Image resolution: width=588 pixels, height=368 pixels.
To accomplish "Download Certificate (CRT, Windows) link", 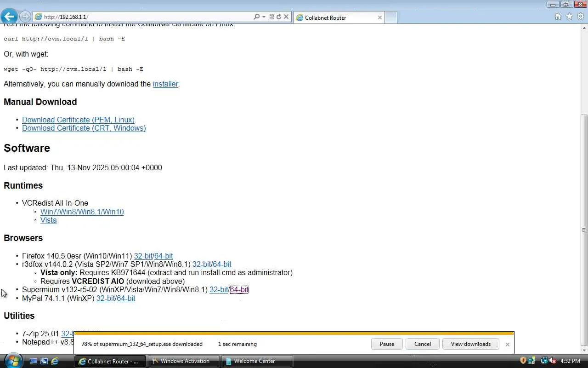I will pyautogui.click(x=84, y=128).
